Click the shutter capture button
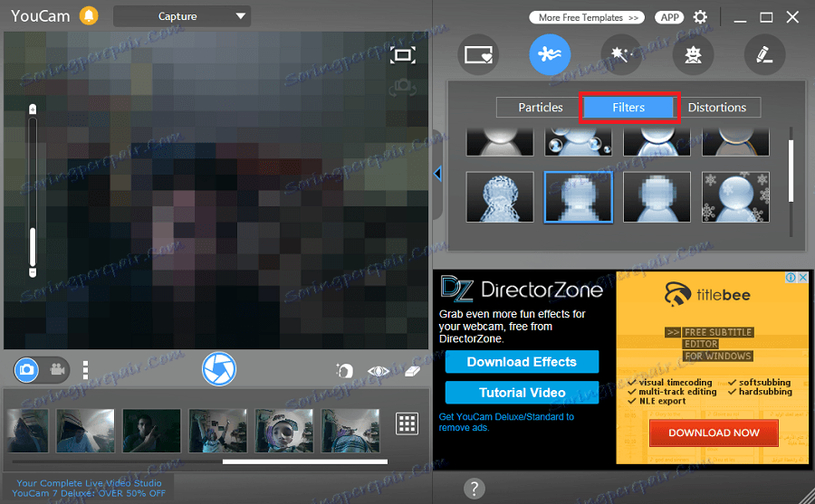This screenshot has width=815, height=504. 219,369
